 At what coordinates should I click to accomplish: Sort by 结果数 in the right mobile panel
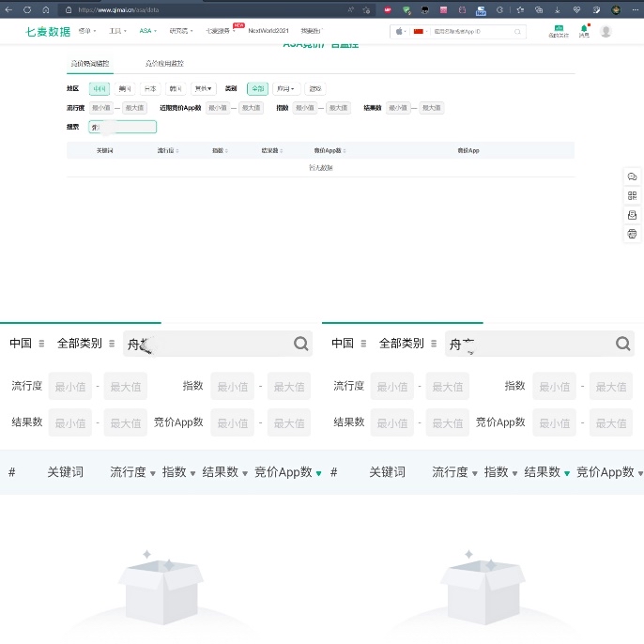(x=547, y=472)
